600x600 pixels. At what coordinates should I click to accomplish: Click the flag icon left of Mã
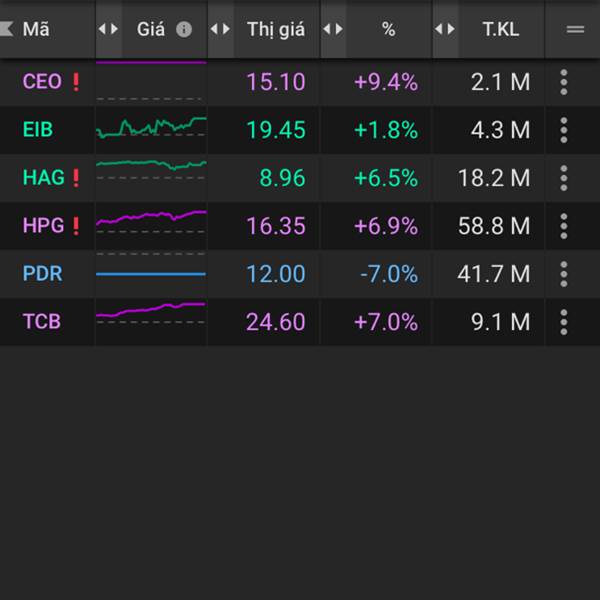[x=7, y=29]
